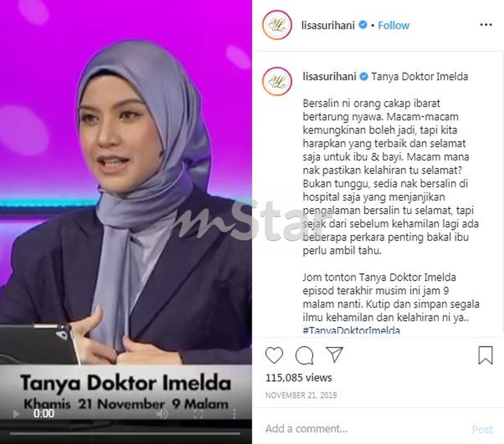
Task: Open video player's vertical dots menu
Action: click(x=234, y=414)
